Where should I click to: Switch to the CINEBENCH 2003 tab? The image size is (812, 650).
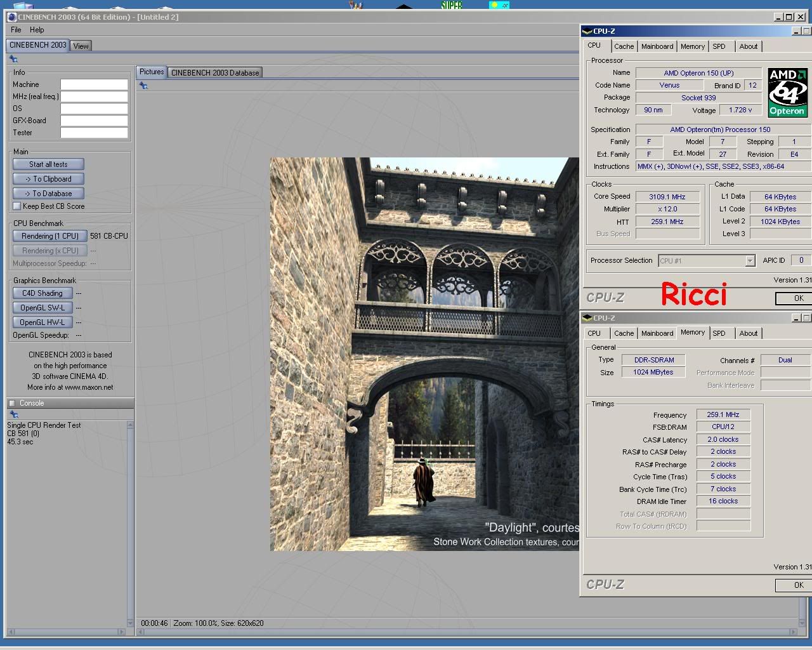click(x=38, y=45)
